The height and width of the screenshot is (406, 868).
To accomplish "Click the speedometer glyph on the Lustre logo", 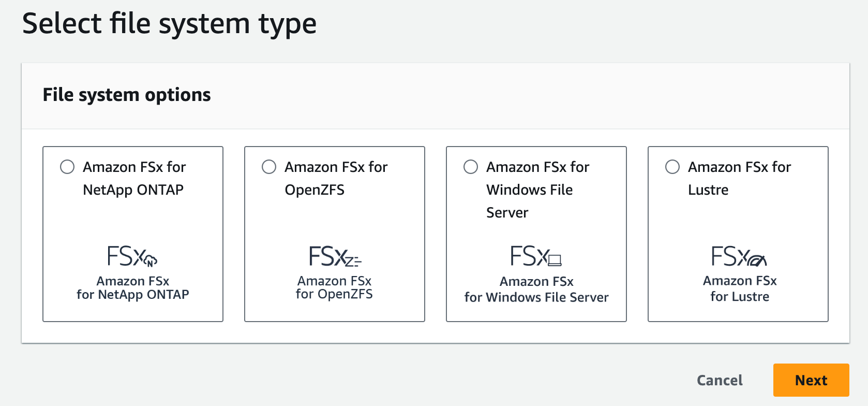I will click(757, 260).
